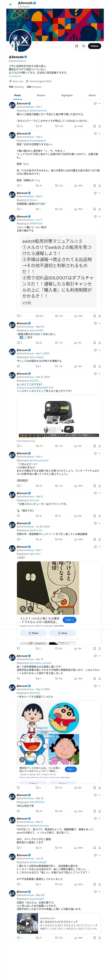Bookmark the Apr 6 reply to @imos

tap(95, 209)
